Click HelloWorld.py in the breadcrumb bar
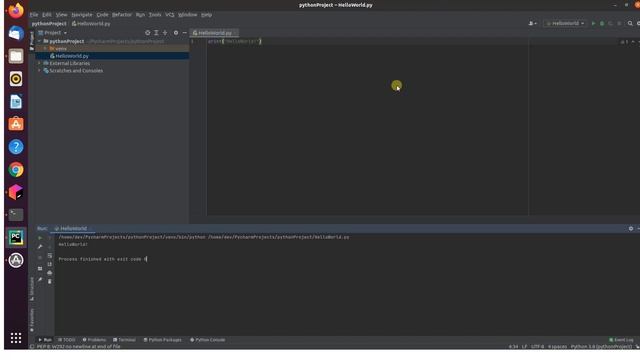The height and width of the screenshot is (360, 640). (91, 24)
